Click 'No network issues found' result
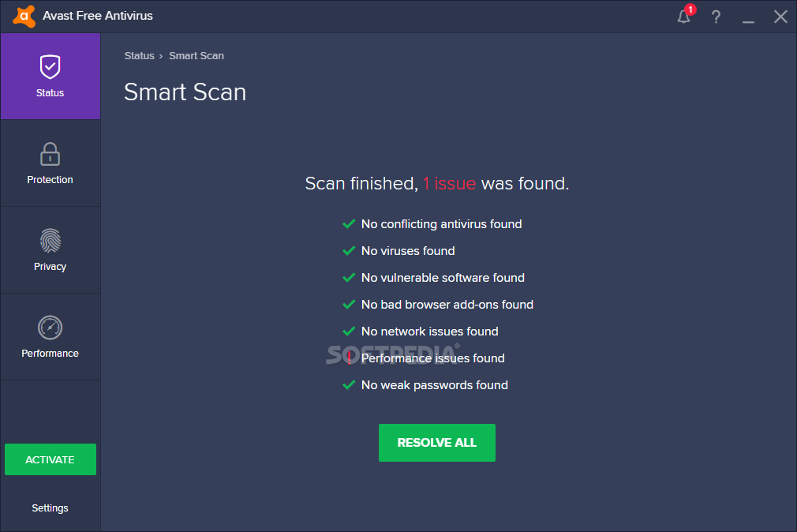This screenshot has width=797, height=532. tap(429, 332)
